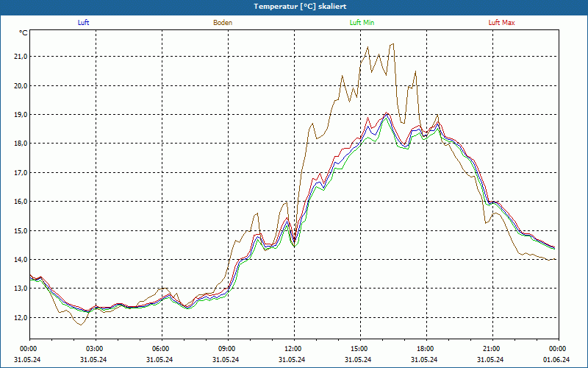588x368 pixels.
Task: Click the brown "Boden" legend label
Action: pos(223,23)
